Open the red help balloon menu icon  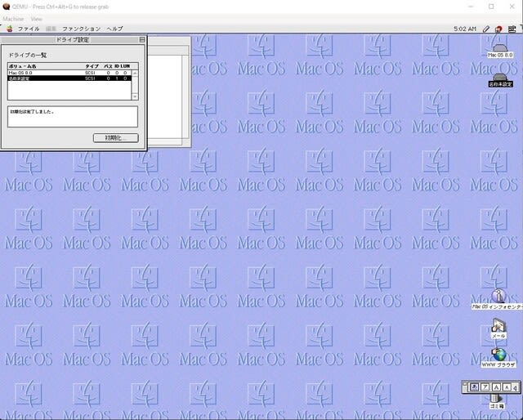(x=498, y=29)
